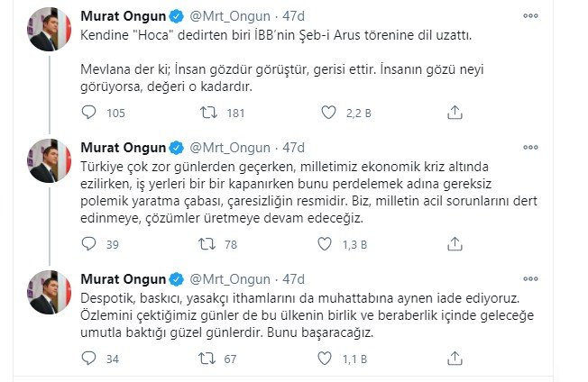The width and height of the screenshot is (588, 382).
Task: Share the last tweet ending Bunu başaracağız
Action: click(x=455, y=359)
